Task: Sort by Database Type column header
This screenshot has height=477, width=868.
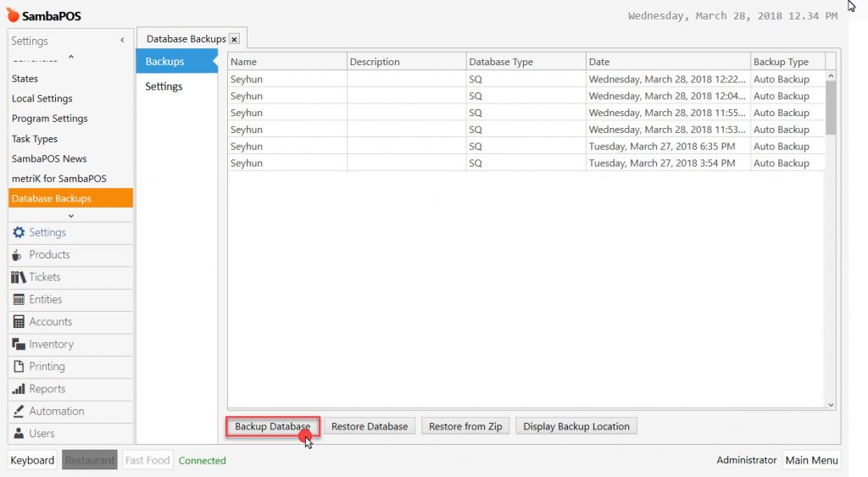Action: coord(526,62)
